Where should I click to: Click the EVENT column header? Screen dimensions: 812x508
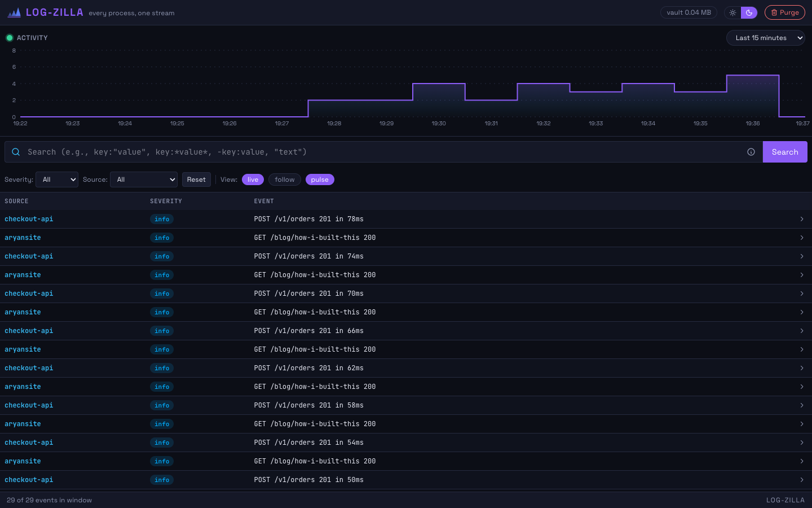tap(264, 201)
